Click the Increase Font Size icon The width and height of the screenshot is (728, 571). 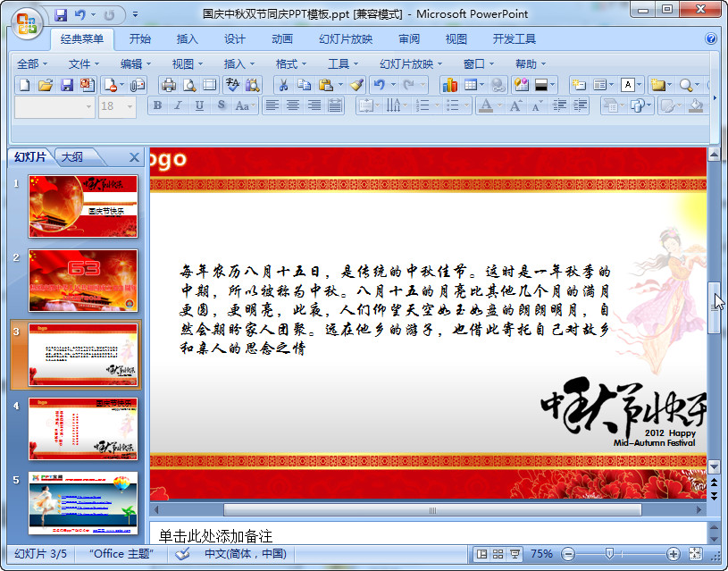[x=515, y=106]
